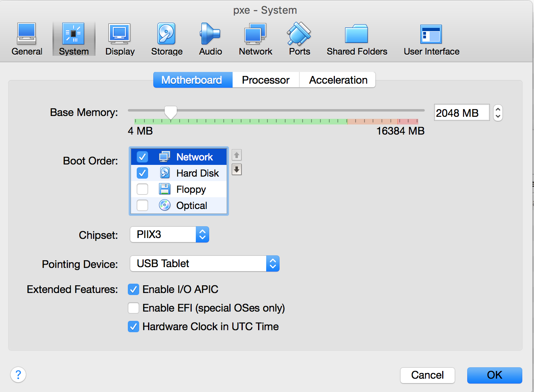Confirm settings with the OK button
Image resolution: width=534 pixels, height=392 pixels.
[495, 375]
